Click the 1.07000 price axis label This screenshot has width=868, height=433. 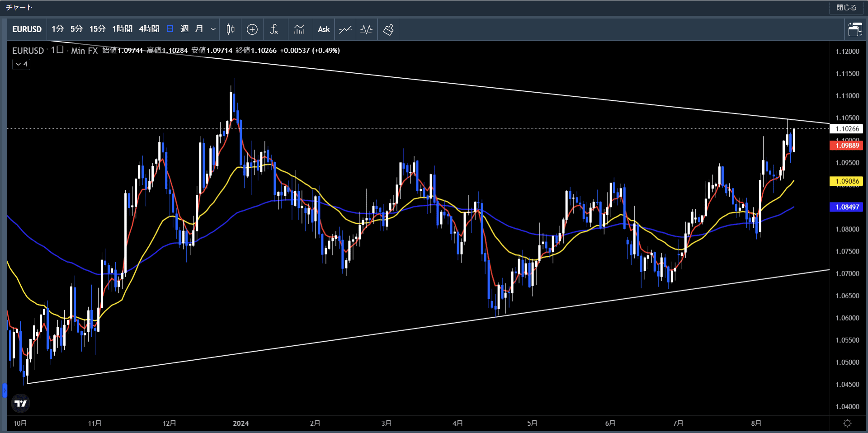[847, 273]
